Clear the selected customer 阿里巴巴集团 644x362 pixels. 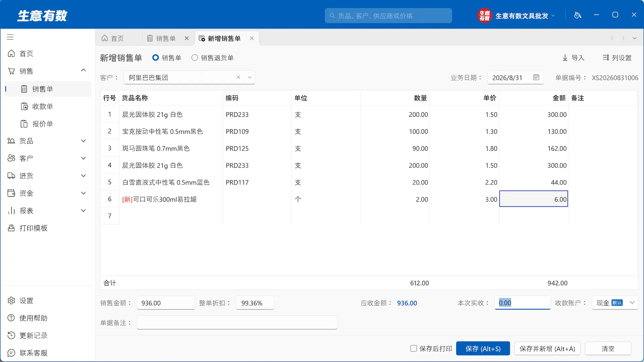238,77
